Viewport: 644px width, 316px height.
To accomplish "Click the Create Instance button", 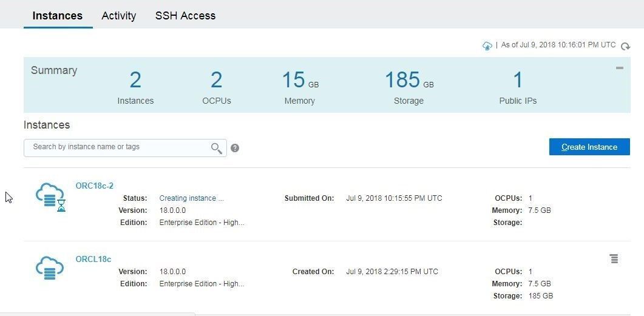I will 589,147.
